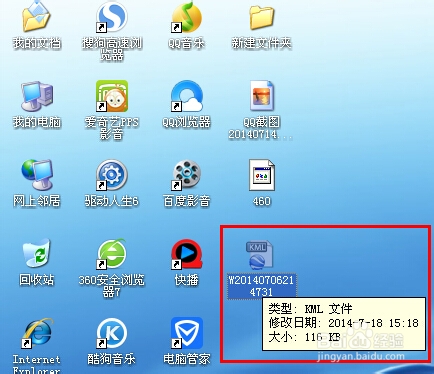Image resolution: width=434 pixels, height=374 pixels.
Task: Open the 回收站 recycle bin
Action: (x=36, y=253)
